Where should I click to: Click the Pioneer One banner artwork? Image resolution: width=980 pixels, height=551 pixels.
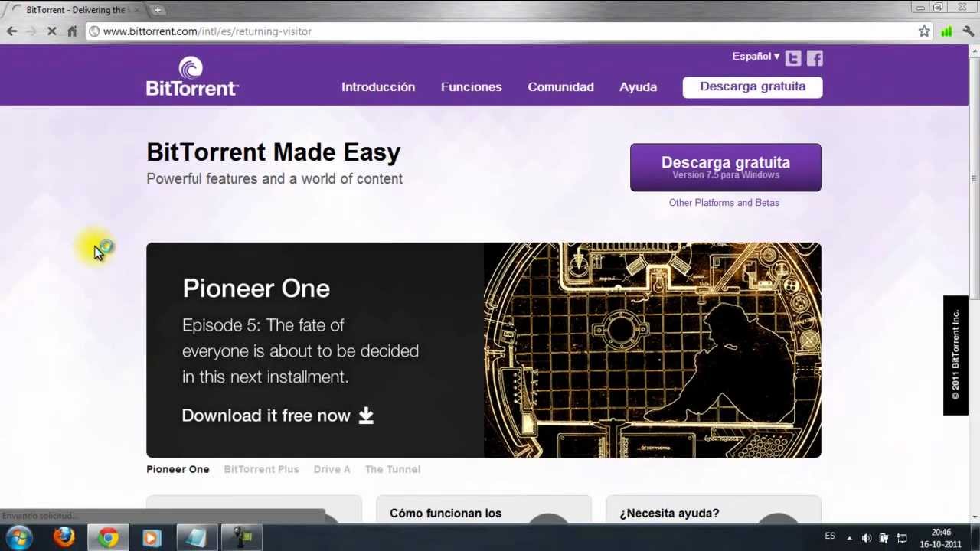click(x=652, y=350)
